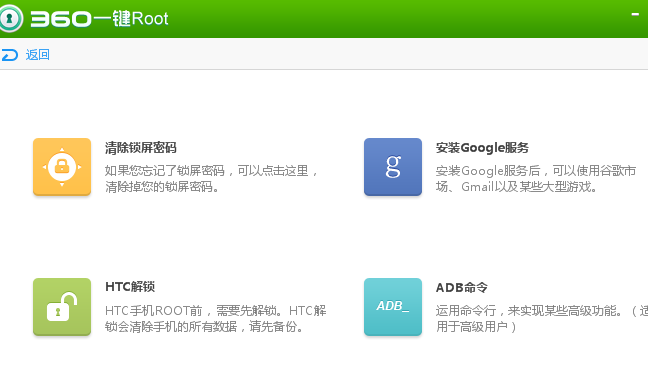Go back using the 返回 link
Viewport: 648px width, 391px height.
click(38, 55)
